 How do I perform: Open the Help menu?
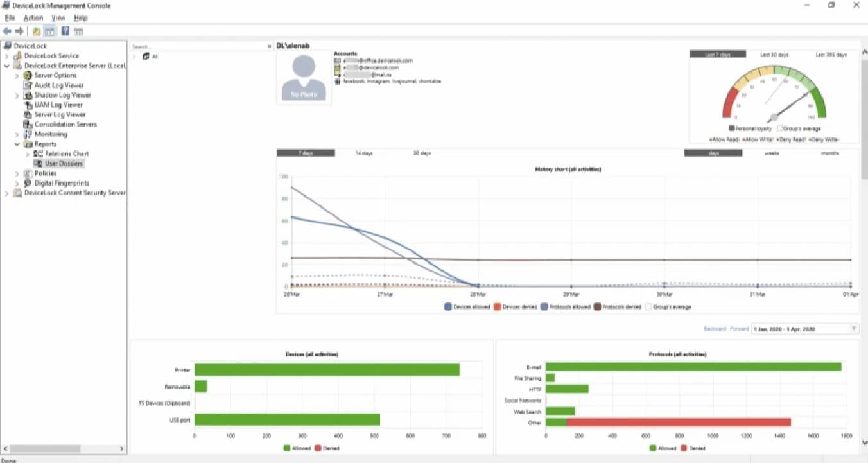pyautogui.click(x=80, y=18)
